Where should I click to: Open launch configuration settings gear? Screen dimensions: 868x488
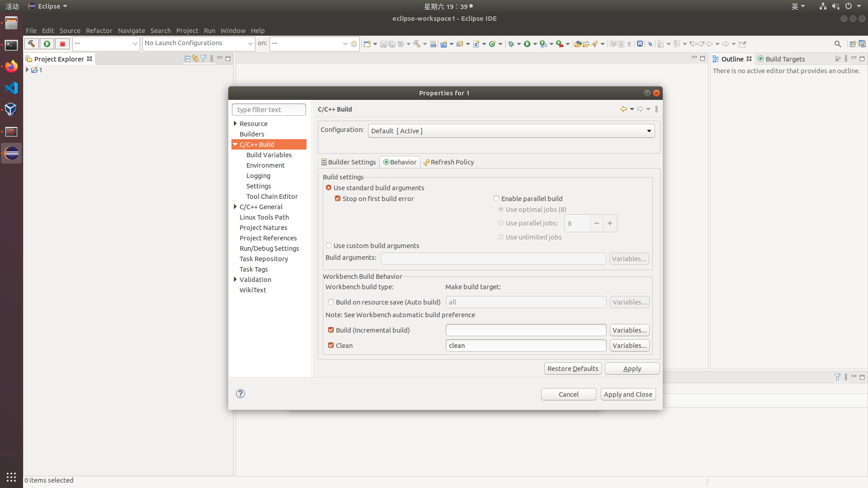pos(354,44)
